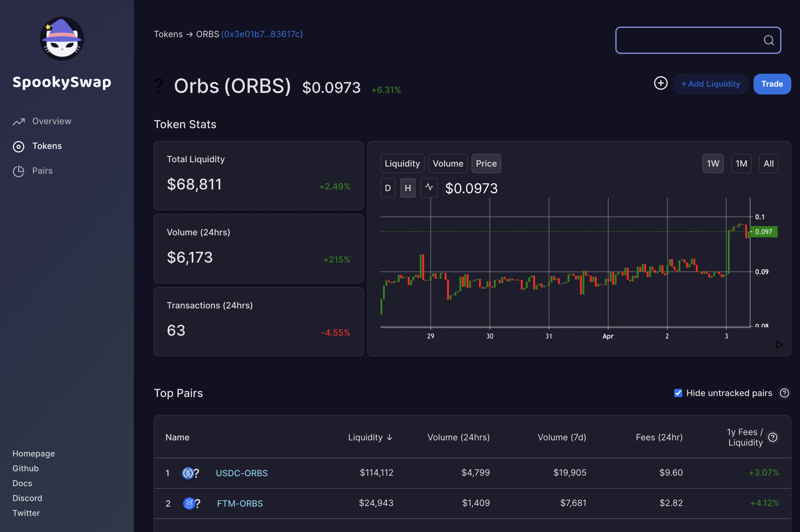Click the Pairs pie chart icon
This screenshot has height=532, width=800.
click(19, 171)
